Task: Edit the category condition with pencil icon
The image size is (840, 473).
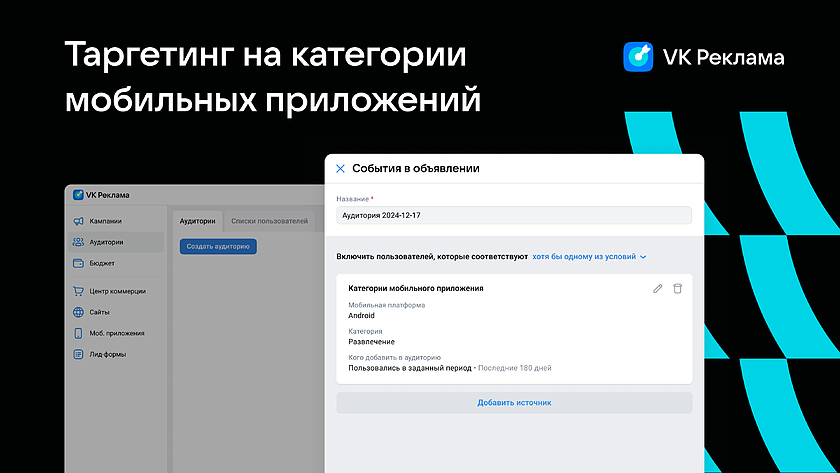Action: click(657, 288)
